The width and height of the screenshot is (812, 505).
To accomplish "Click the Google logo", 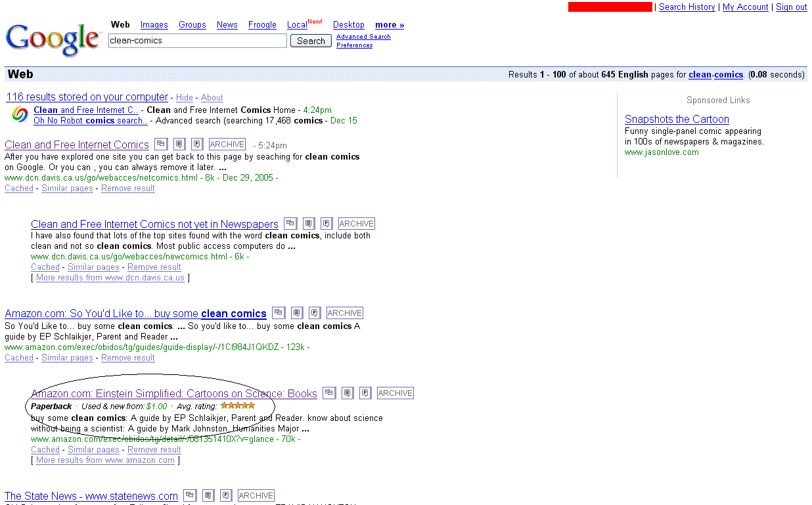I will 53,39.
